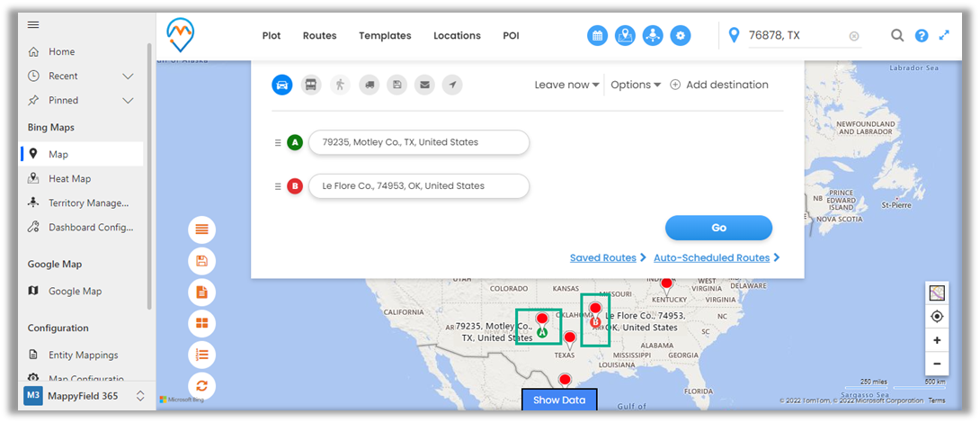The width and height of the screenshot is (980, 423).
Task: Select the car driving mode icon
Action: (x=282, y=85)
